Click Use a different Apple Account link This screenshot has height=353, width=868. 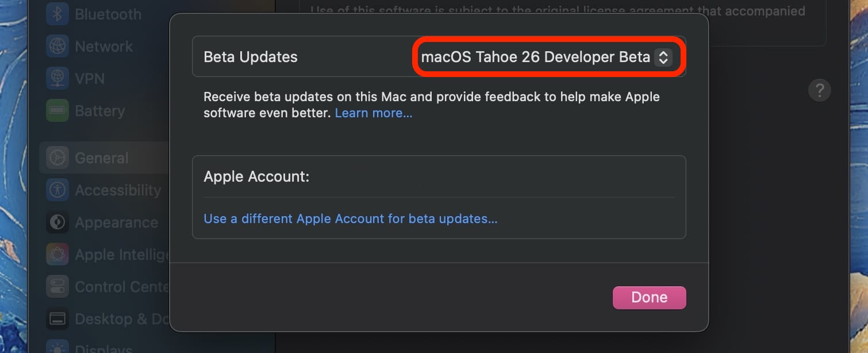coord(351,218)
